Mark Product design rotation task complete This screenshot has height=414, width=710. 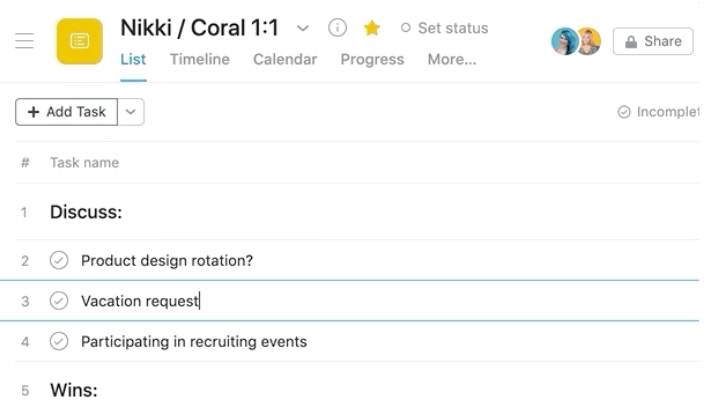click(x=59, y=261)
